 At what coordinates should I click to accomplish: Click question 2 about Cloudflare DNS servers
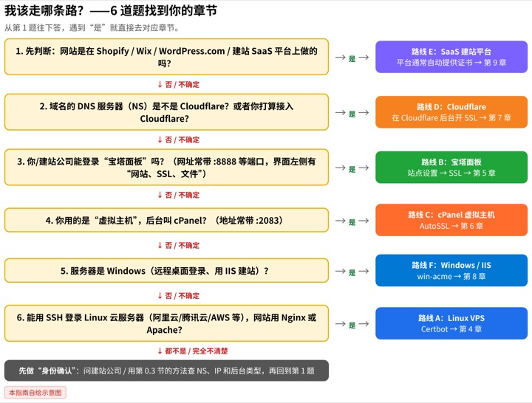166,112
